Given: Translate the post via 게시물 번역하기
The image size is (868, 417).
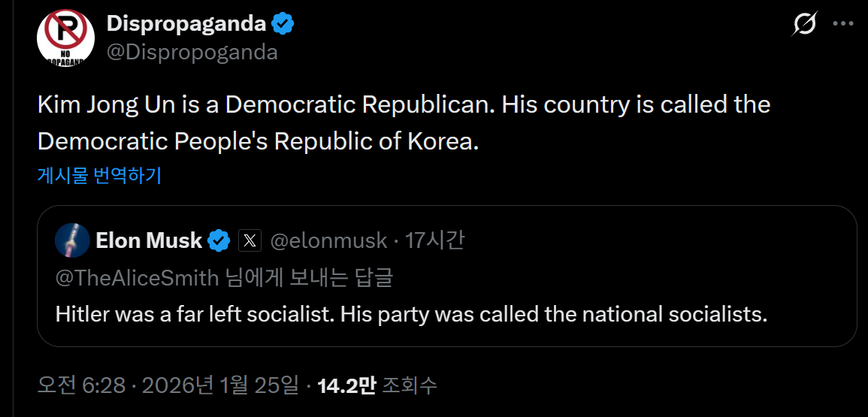Looking at the screenshot, I should tap(99, 176).
